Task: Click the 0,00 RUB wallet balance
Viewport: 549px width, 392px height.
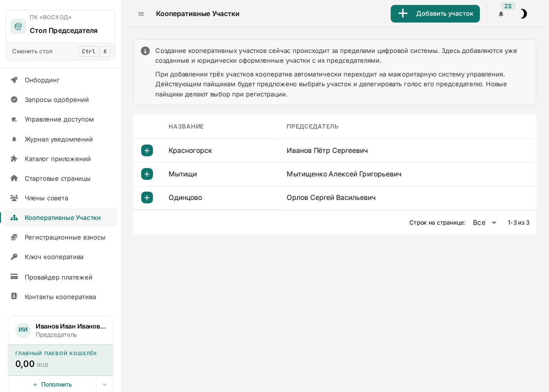Action: tap(32, 364)
